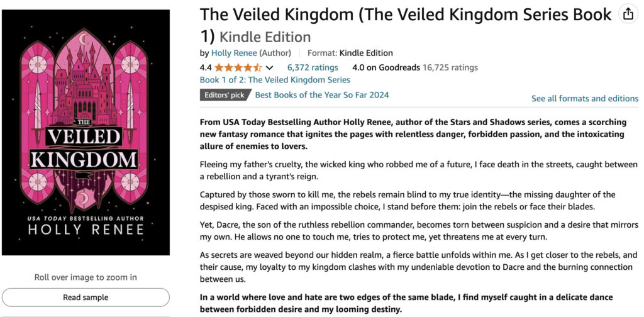Click the share icon beside the title

627,14
